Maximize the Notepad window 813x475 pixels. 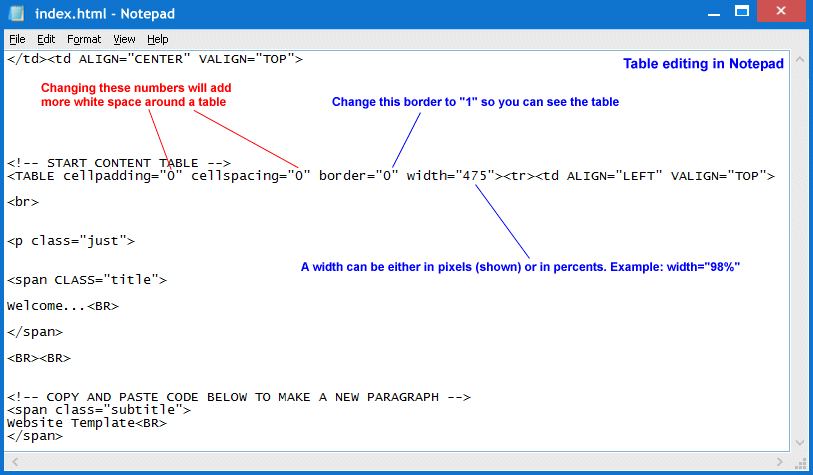point(742,11)
